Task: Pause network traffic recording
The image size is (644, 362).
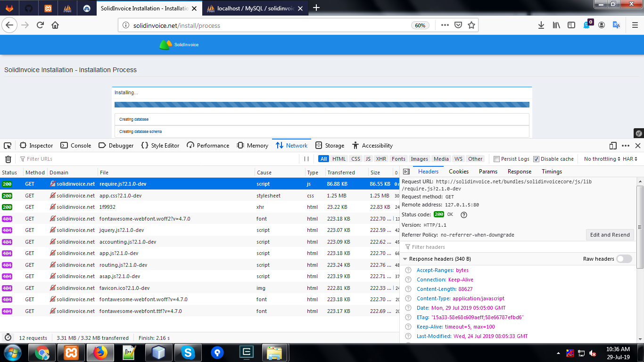Action: 306,159
